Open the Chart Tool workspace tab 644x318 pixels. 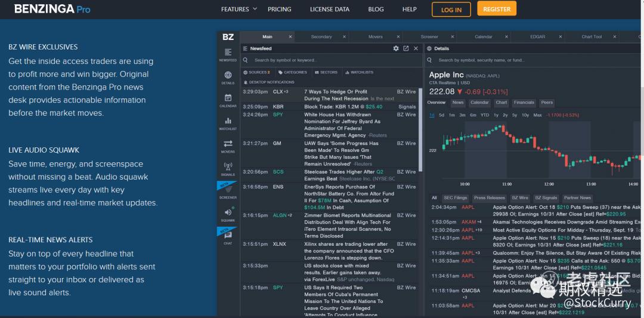[x=592, y=36]
